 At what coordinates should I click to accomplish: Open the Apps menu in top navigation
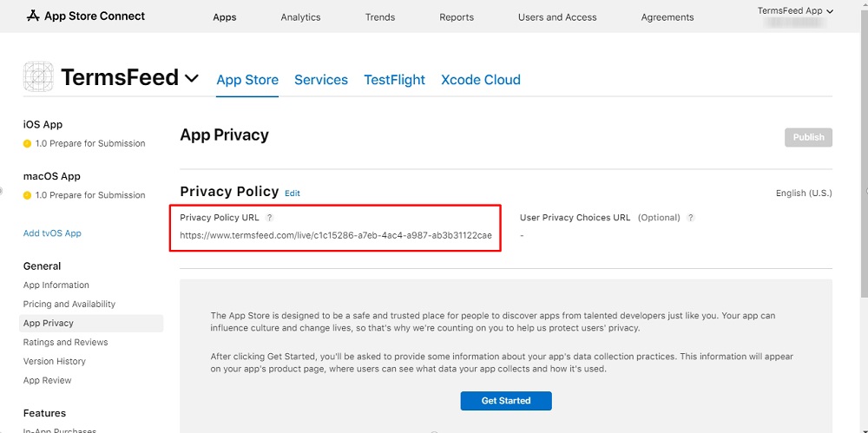click(225, 17)
